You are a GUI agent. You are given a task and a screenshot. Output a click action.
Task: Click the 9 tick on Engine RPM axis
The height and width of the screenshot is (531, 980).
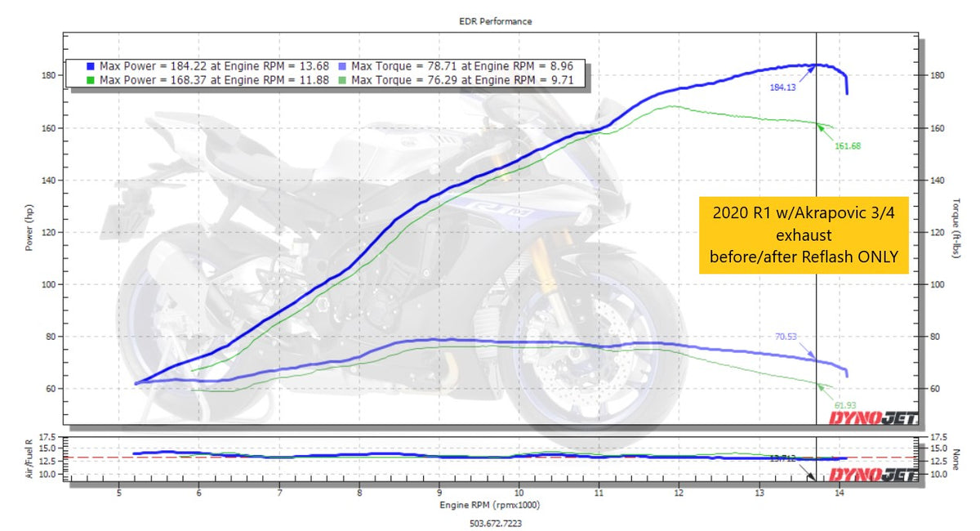(439, 493)
